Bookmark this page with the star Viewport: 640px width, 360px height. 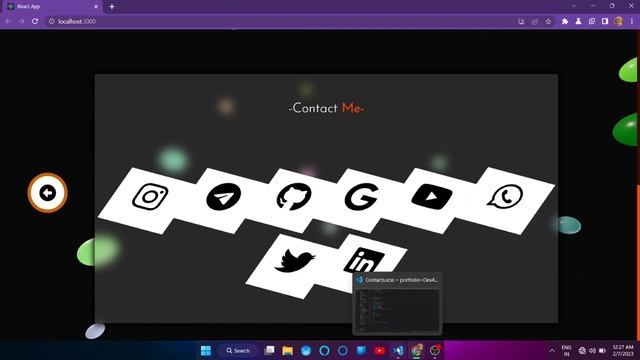click(x=548, y=21)
